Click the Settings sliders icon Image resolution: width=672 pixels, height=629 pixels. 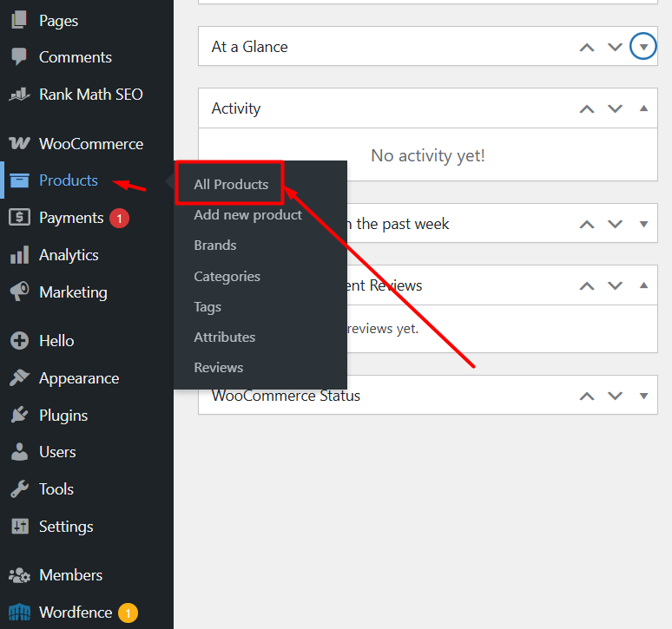point(19,527)
